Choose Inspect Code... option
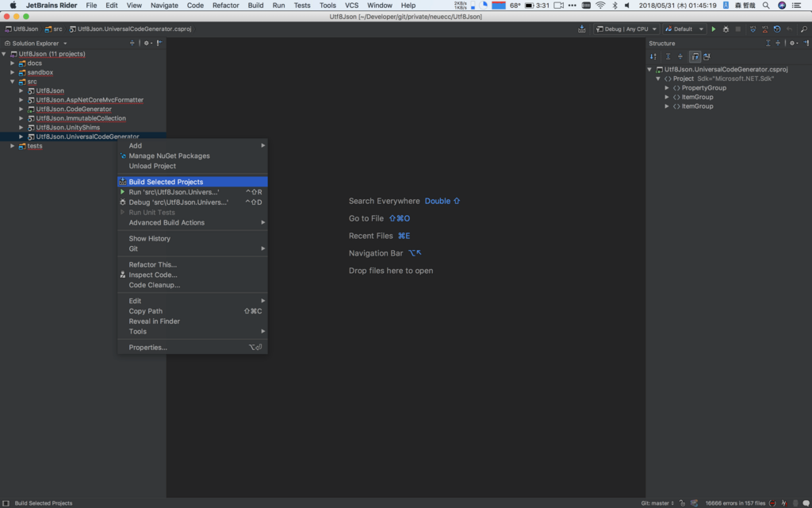 click(193, 275)
